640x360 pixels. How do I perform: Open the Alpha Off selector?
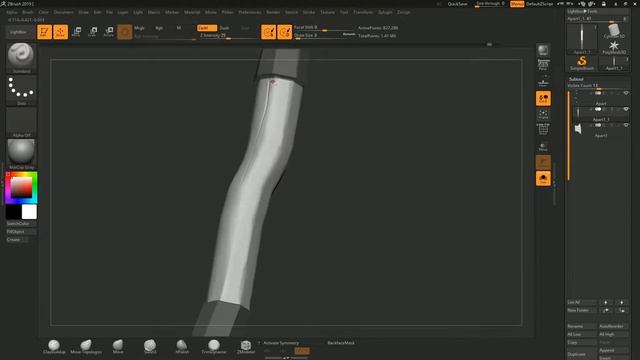point(21,122)
